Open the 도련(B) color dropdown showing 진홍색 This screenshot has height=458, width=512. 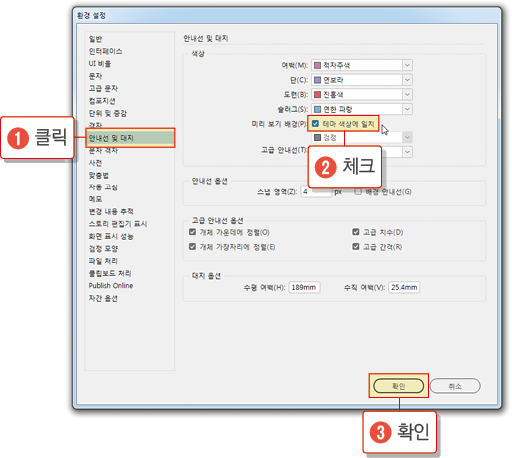pos(362,95)
